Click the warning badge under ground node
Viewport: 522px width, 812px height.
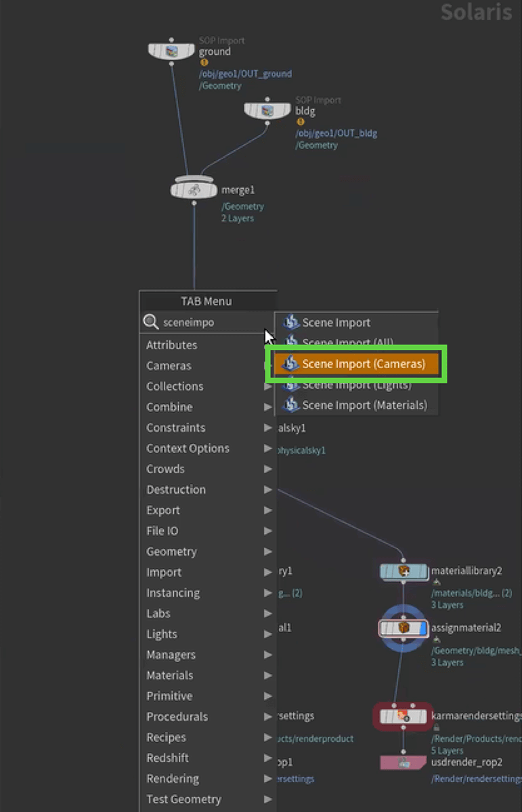[x=204, y=63]
